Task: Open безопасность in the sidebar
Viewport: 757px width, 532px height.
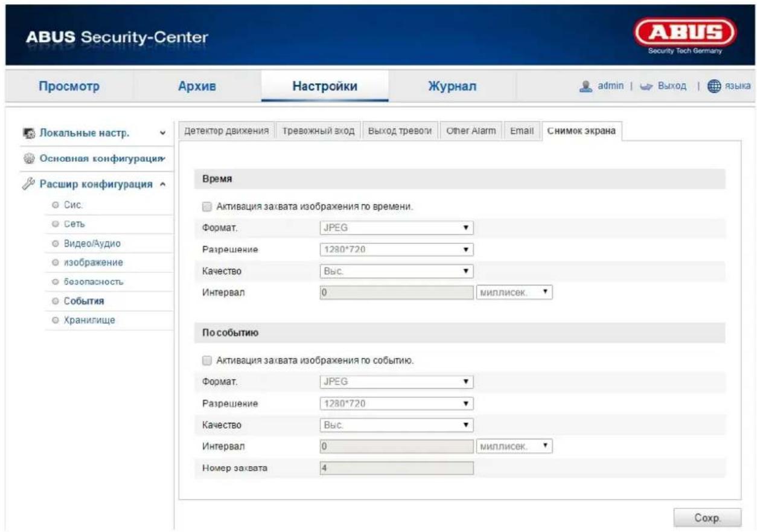Action: pos(94,282)
